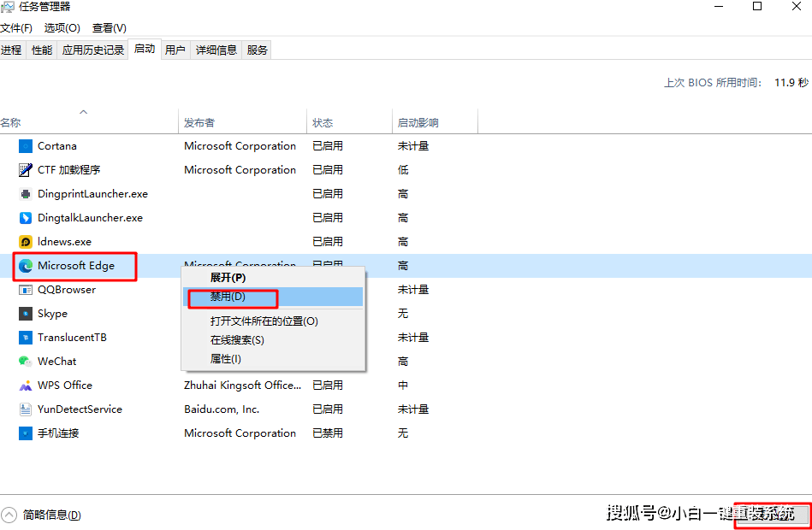
Task: Select the DingtalkLauncher.exe icon
Action: point(26,218)
